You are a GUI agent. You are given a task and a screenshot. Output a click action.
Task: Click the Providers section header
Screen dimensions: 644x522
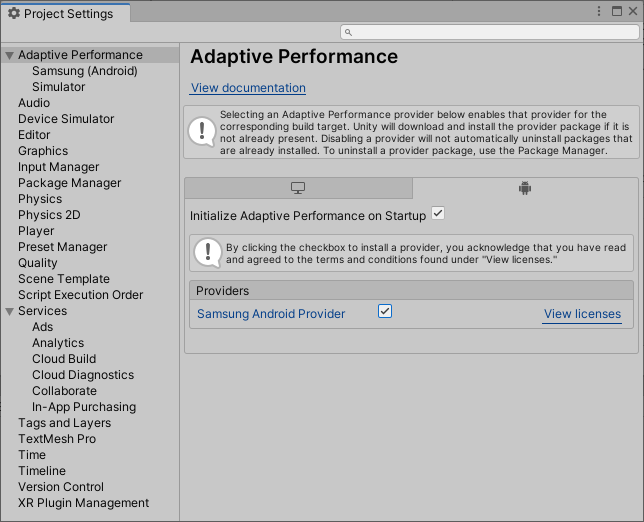[411, 290]
